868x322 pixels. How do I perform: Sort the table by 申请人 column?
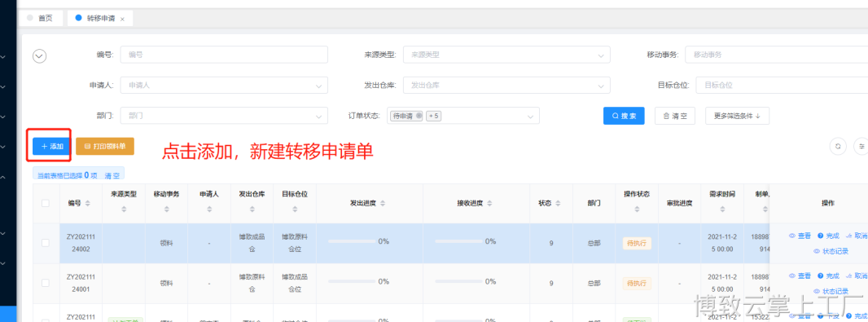point(209,210)
